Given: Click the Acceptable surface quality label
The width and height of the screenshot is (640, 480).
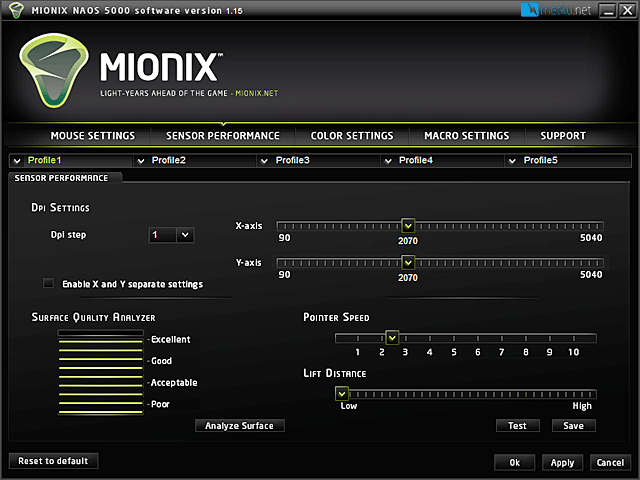Looking at the screenshot, I should (174, 383).
